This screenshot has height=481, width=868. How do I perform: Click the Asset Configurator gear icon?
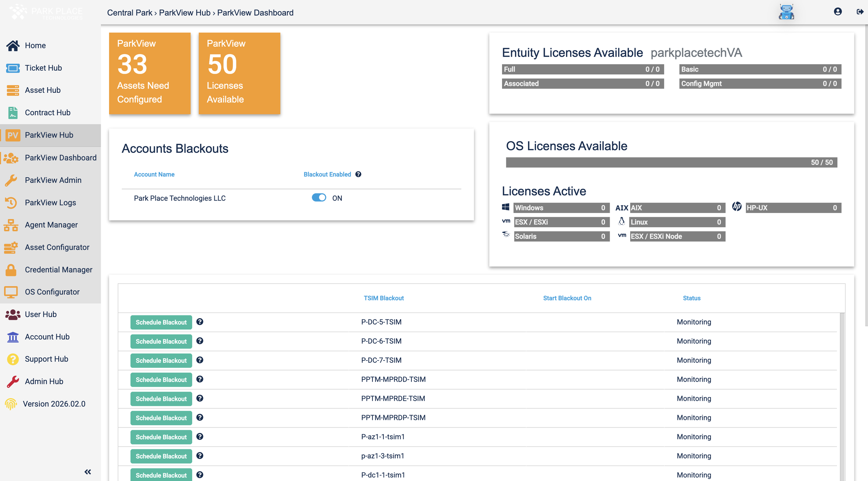click(x=11, y=247)
